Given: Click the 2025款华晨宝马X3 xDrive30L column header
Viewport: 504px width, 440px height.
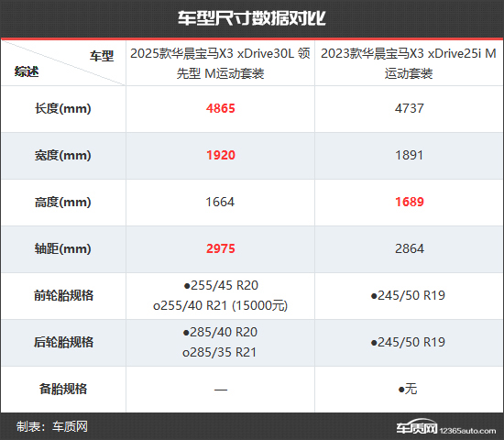Looking at the screenshot, I should pyautogui.click(x=220, y=63).
